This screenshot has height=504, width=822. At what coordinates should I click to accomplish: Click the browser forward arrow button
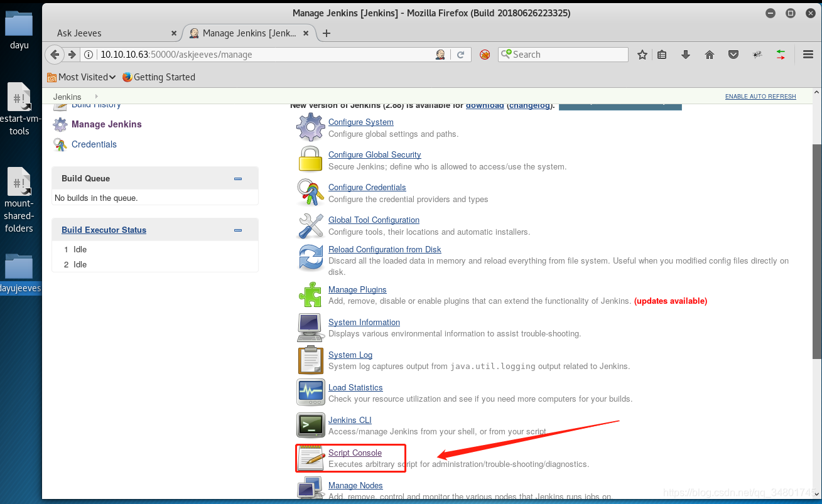pos(72,55)
